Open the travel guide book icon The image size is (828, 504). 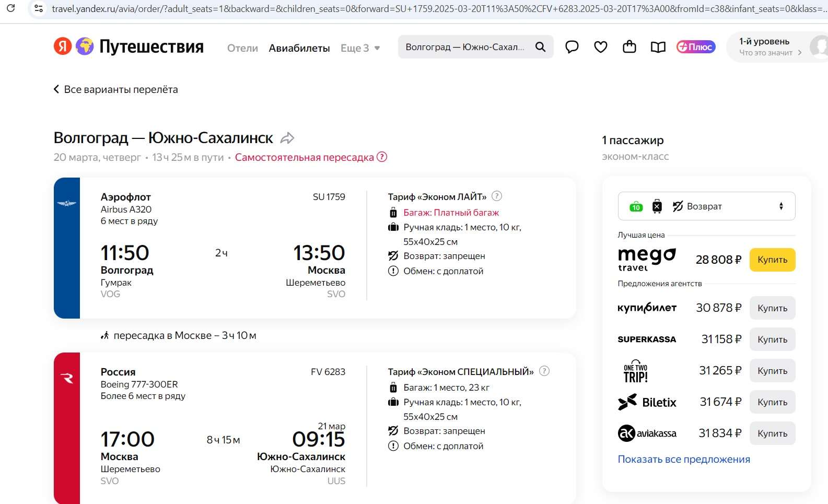point(658,47)
